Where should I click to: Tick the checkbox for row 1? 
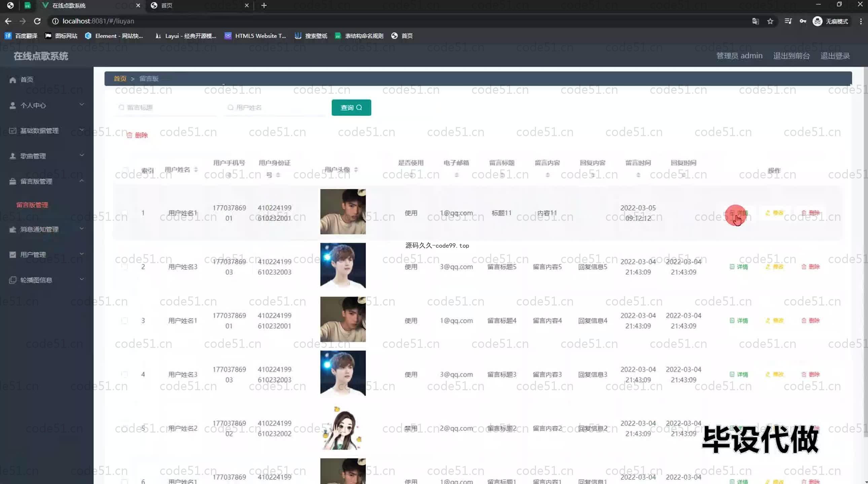click(124, 213)
